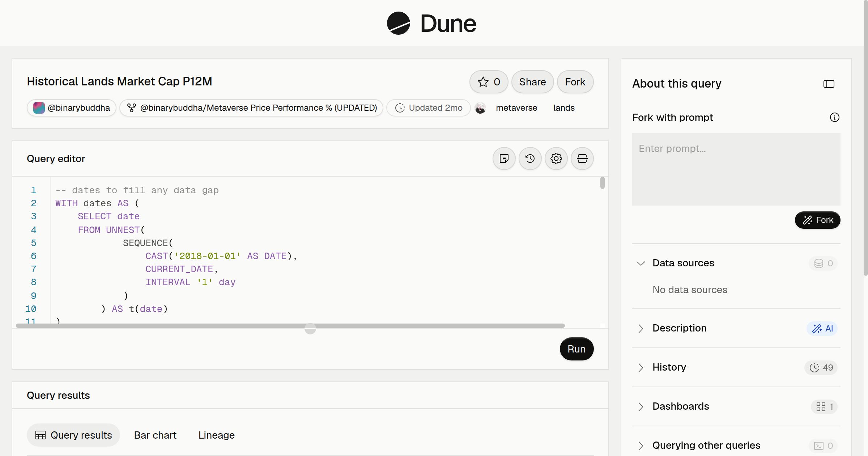Open the Share button

532,82
